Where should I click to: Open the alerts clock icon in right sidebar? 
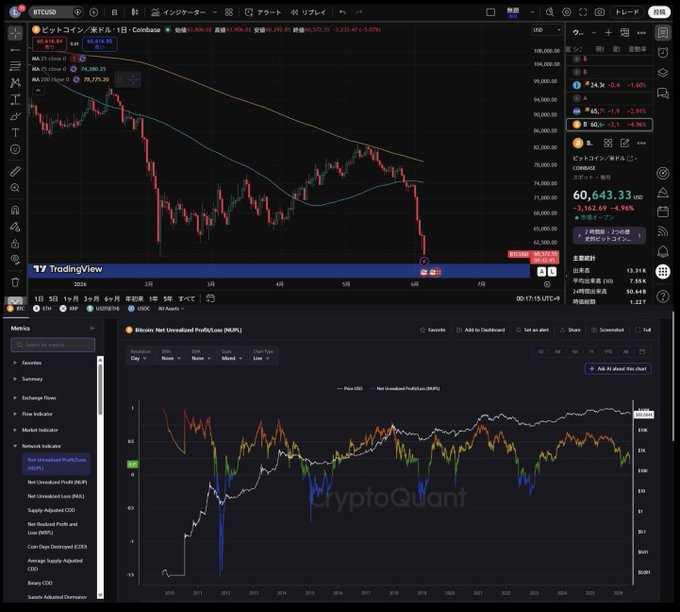pos(663,53)
